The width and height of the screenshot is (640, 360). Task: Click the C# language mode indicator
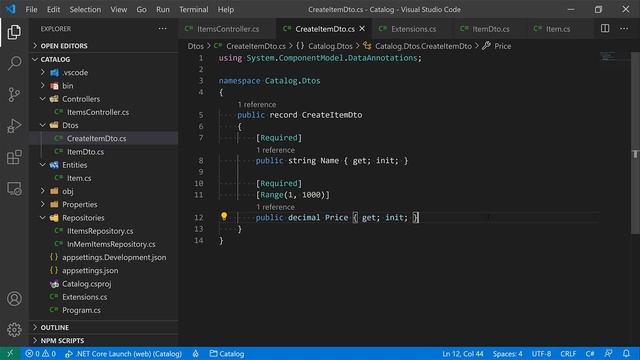590,353
